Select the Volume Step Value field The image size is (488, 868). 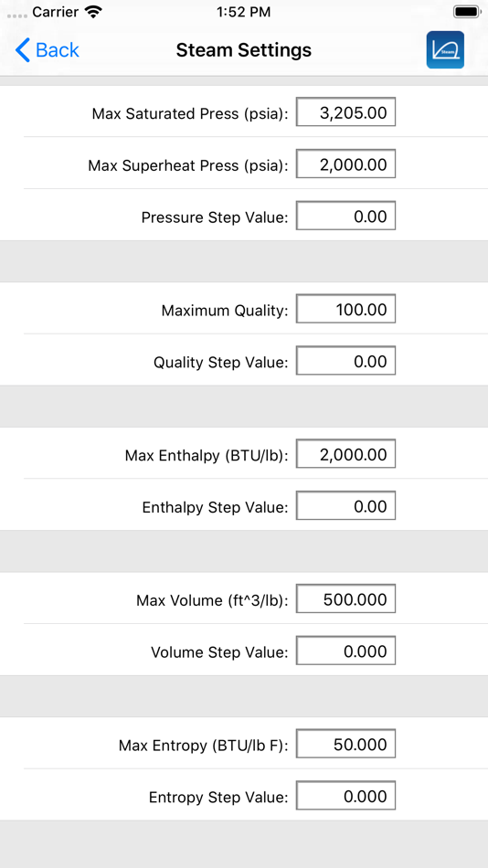click(345, 651)
